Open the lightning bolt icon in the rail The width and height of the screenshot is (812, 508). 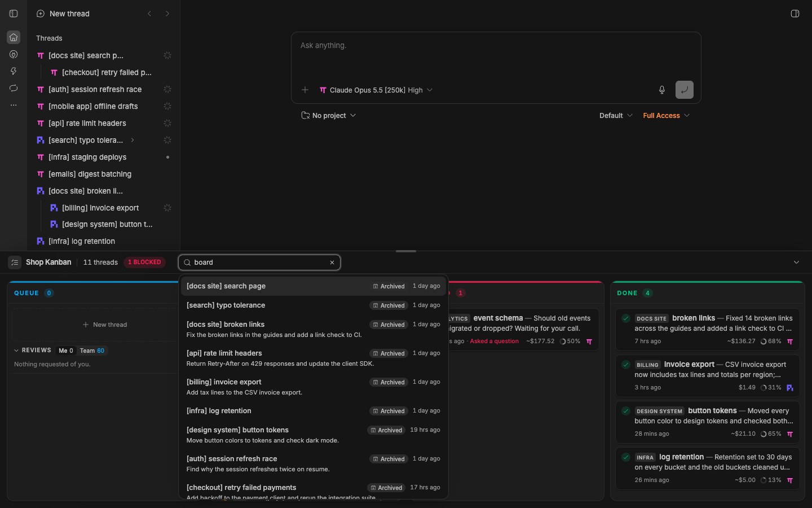pyautogui.click(x=14, y=71)
